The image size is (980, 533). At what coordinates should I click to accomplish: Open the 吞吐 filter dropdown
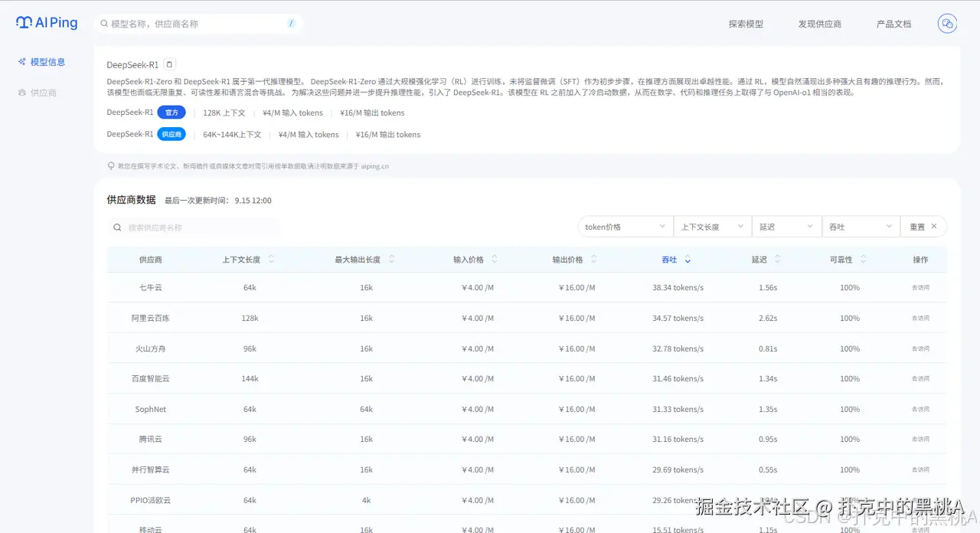[860, 227]
